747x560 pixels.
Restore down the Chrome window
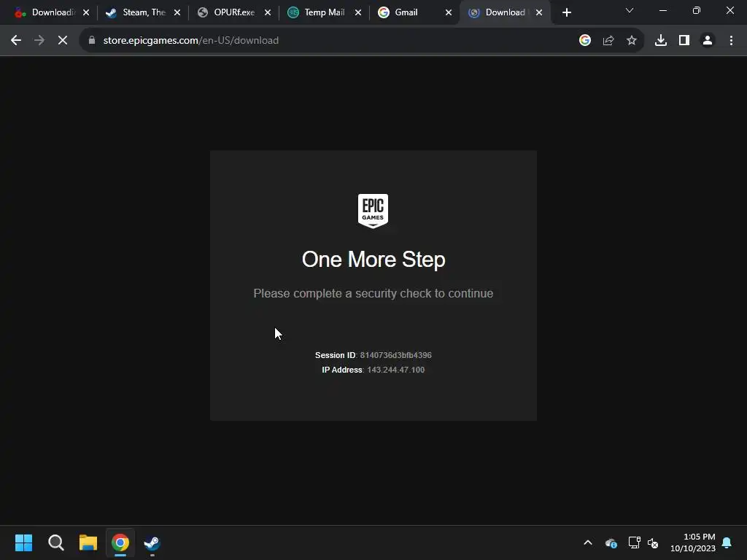click(697, 10)
